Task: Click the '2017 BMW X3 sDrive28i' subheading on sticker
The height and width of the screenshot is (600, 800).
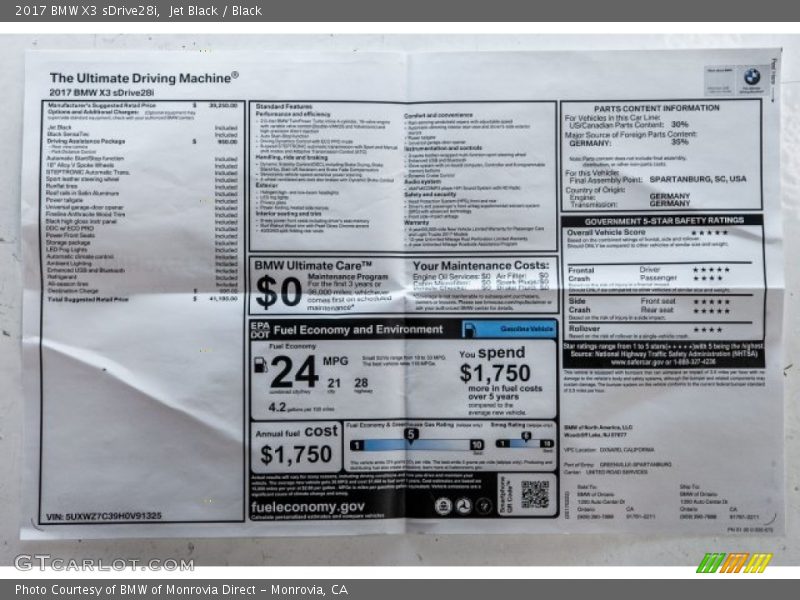Action: pyautogui.click(x=102, y=92)
